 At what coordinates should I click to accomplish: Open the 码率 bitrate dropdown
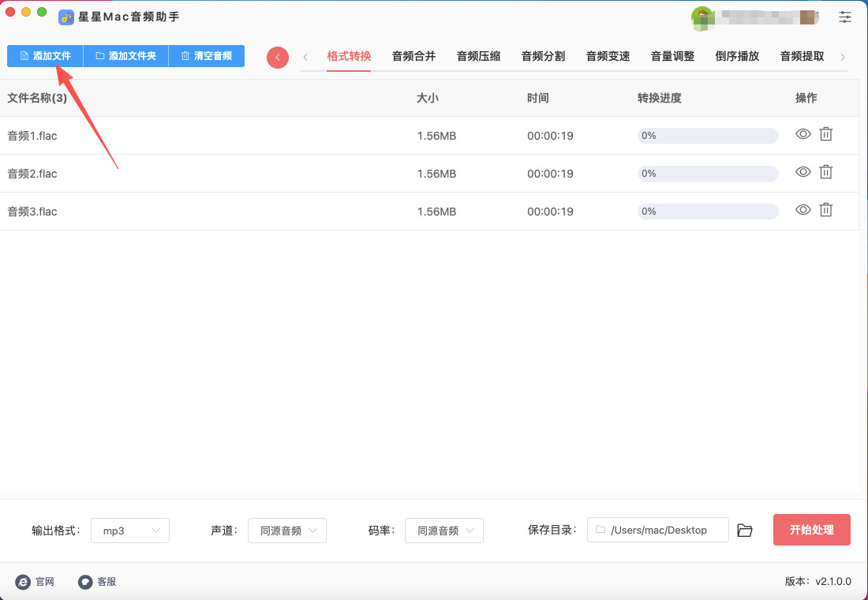pos(444,531)
